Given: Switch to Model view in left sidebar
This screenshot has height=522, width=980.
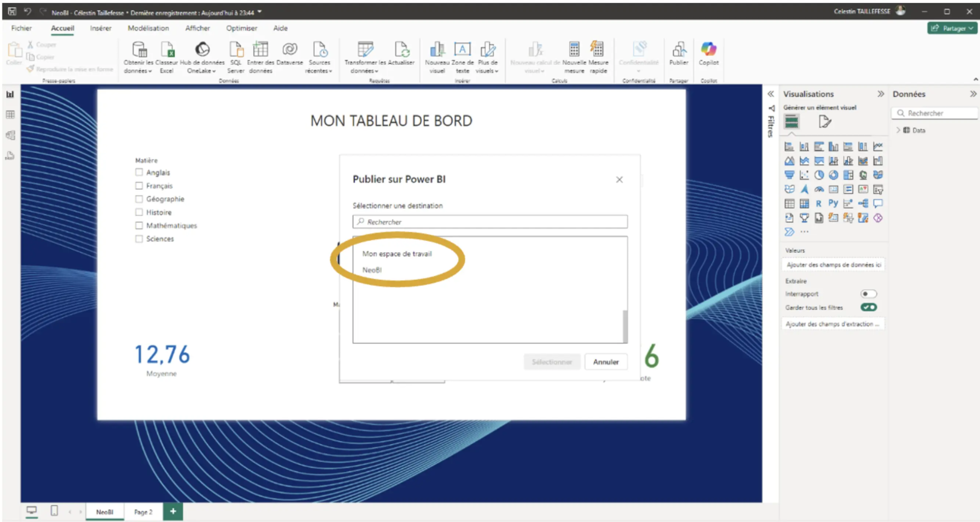Looking at the screenshot, I should [10, 135].
